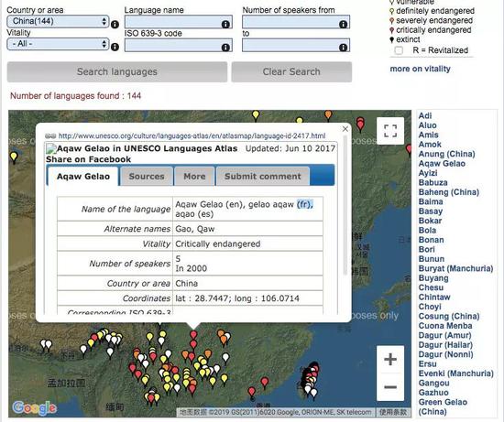
Task: Open the Submit comment tab
Action: coord(263,177)
